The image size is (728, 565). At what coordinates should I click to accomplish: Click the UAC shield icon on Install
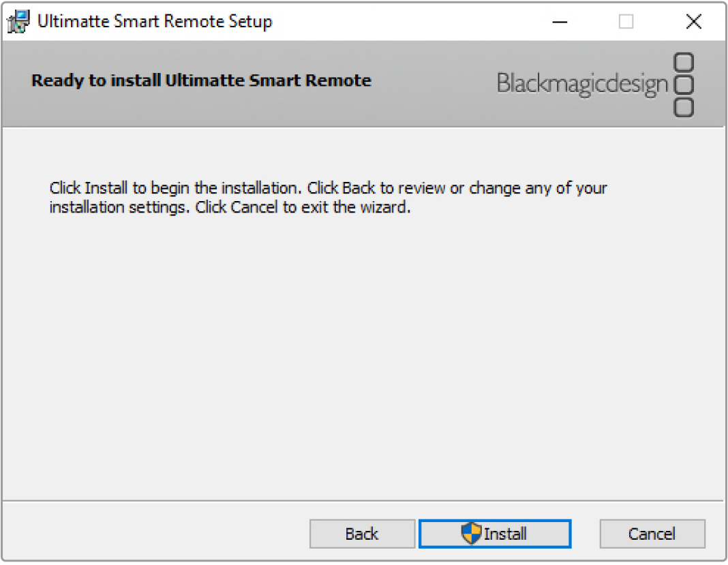[x=471, y=534]
